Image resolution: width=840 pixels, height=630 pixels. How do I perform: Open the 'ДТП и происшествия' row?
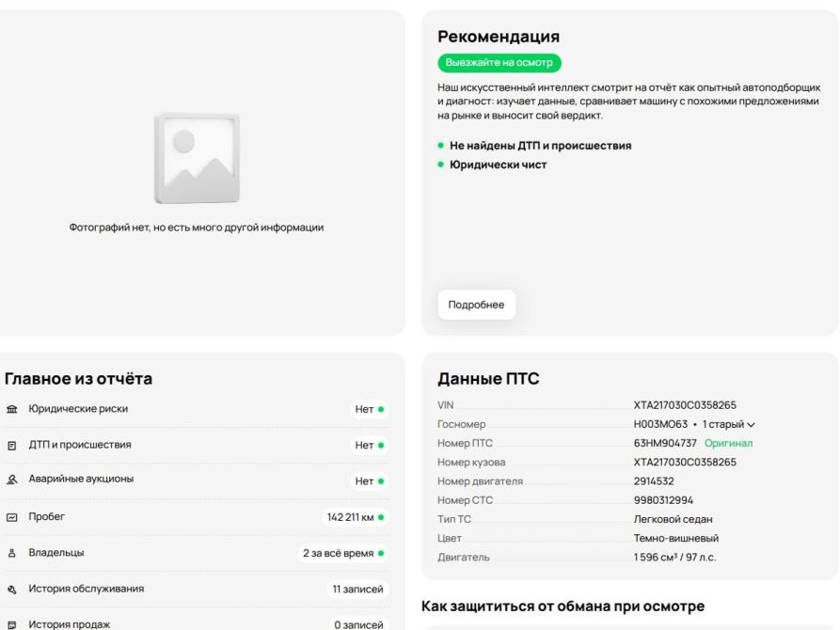click(x=198, y=445)
